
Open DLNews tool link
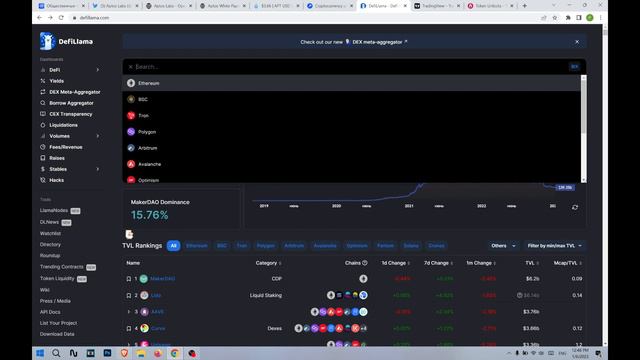pyautogui.click(x=49, y=222)
